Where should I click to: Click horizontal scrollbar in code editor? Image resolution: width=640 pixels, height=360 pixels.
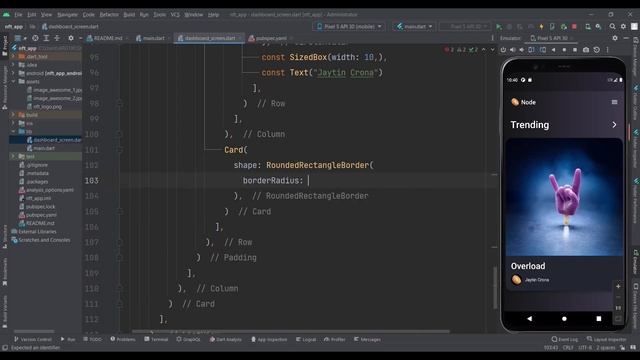291,331
